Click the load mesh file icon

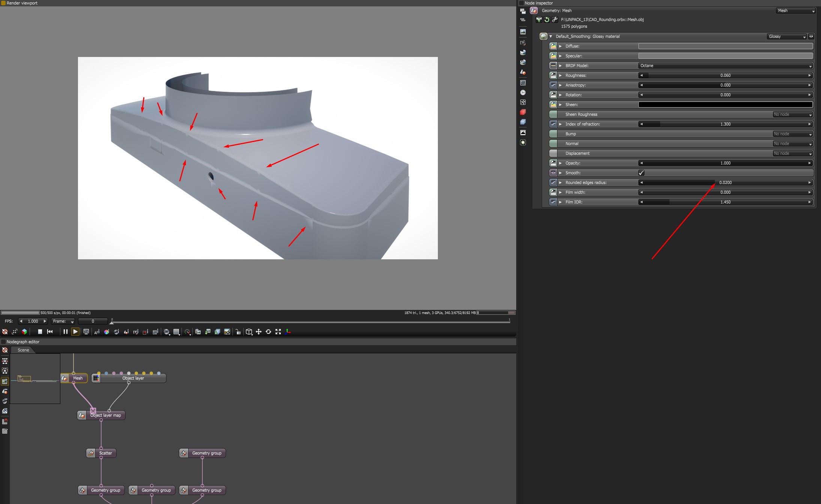click(x=539, y=19)
